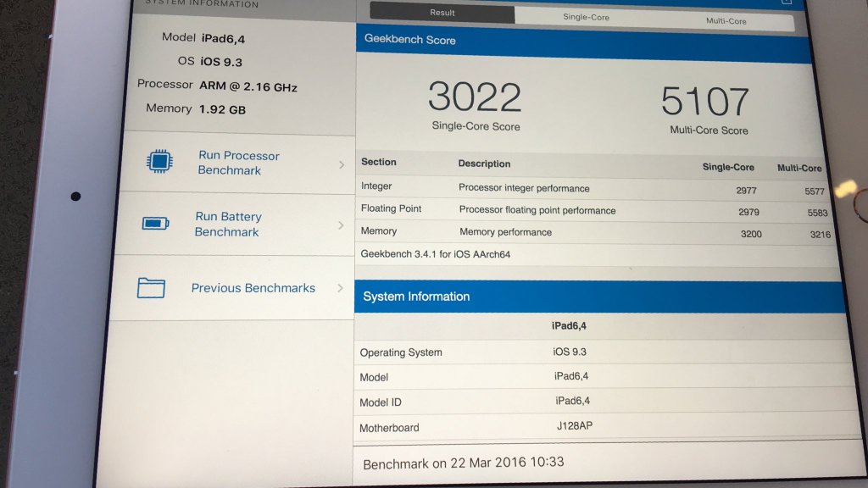Switch to the Multi-Core tab
Viewport: 868px width, 488px height.
[726, 20]
